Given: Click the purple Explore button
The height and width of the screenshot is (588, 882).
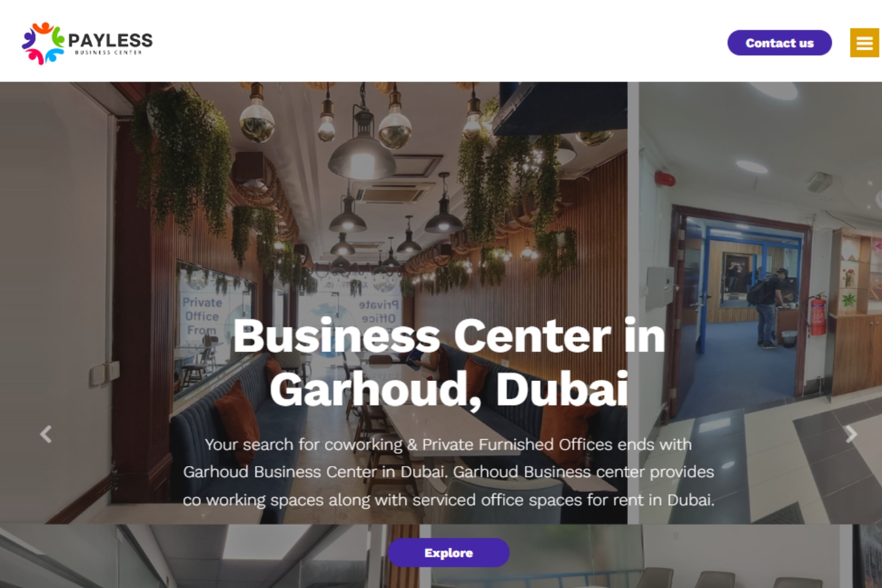Looking at the screenshot, I should [448, 552].
